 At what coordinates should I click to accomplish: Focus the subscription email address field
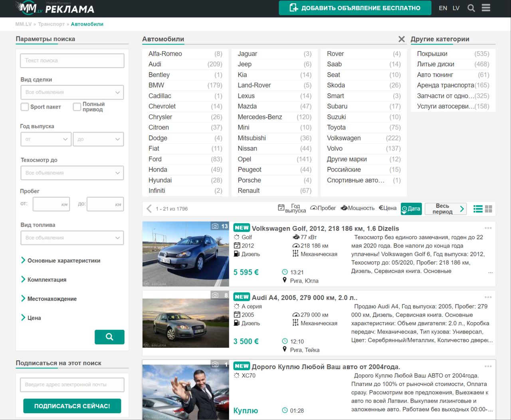(72, 385)
